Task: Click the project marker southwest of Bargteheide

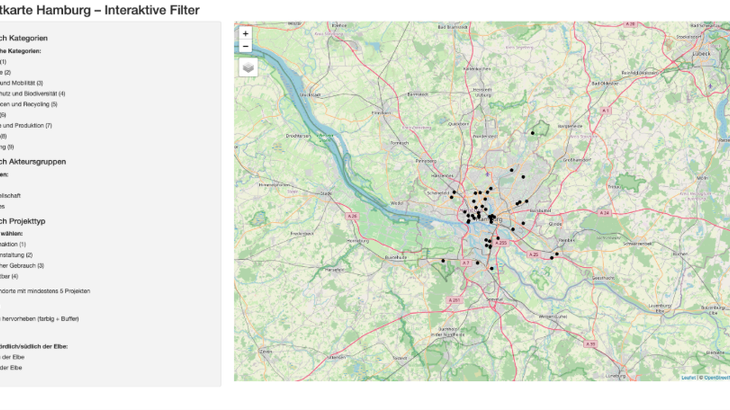Action: click(x=533, y=133)
